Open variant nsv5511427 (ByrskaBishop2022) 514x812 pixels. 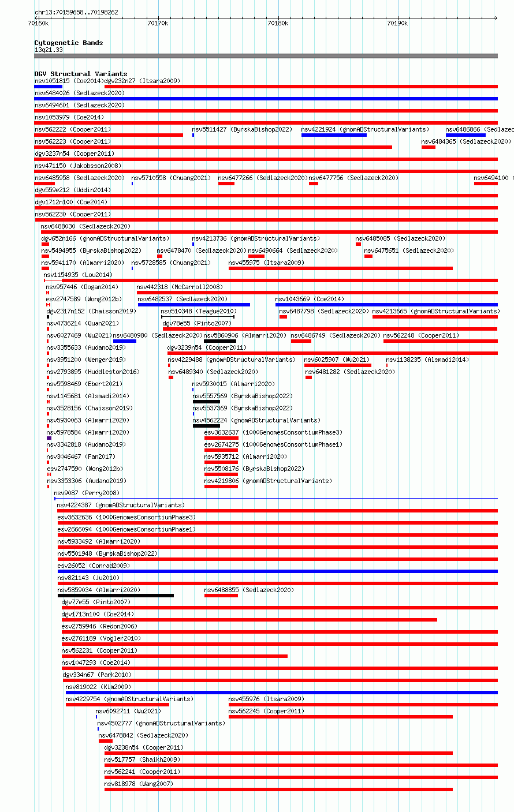click(242, 129)
